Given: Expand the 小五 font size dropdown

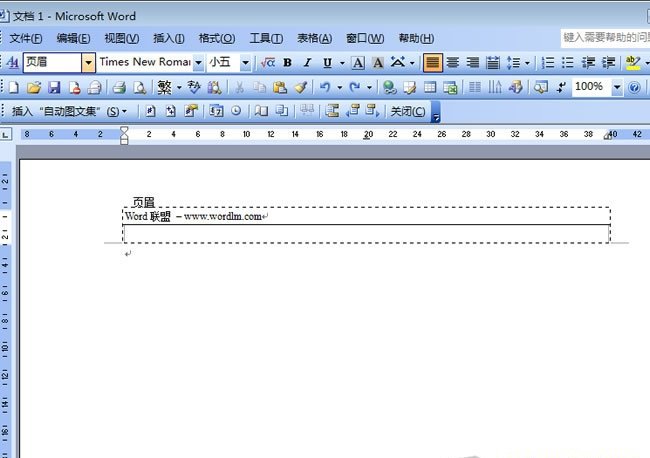Looking at the screenshot, I should click(245, 63).
